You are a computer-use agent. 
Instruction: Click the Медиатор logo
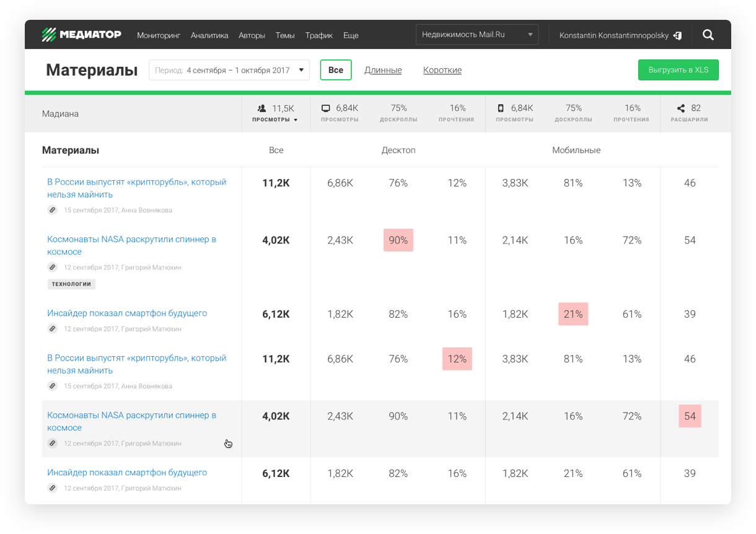tap(81, 35)
